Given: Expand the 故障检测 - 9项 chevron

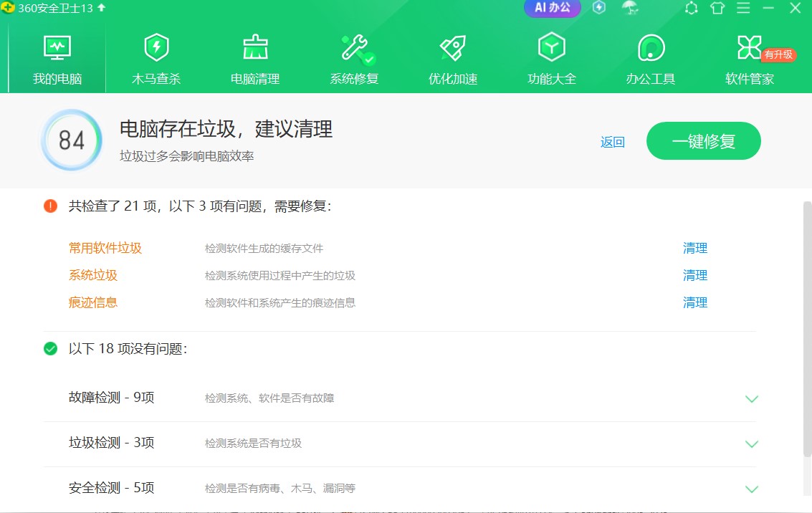Looking at the screenshot, I should coord(751,398).
